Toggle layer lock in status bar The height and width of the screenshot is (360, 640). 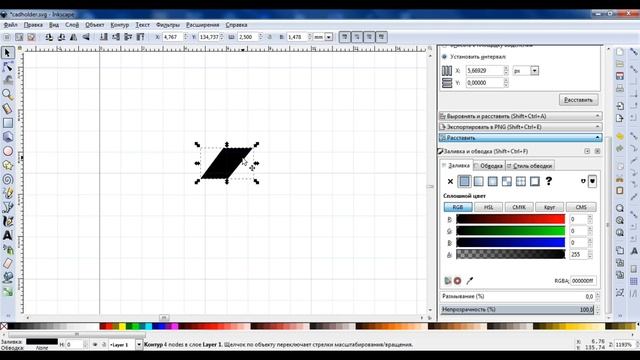(104, 345)
